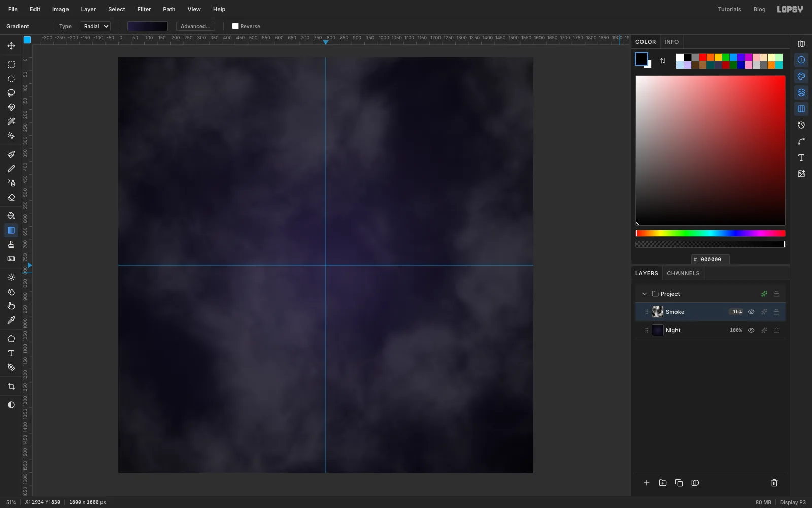This screenshot has height=508, width=812.
Task: Toggle the Layers panel icon in sidebar
Action: tap(801, 92)
